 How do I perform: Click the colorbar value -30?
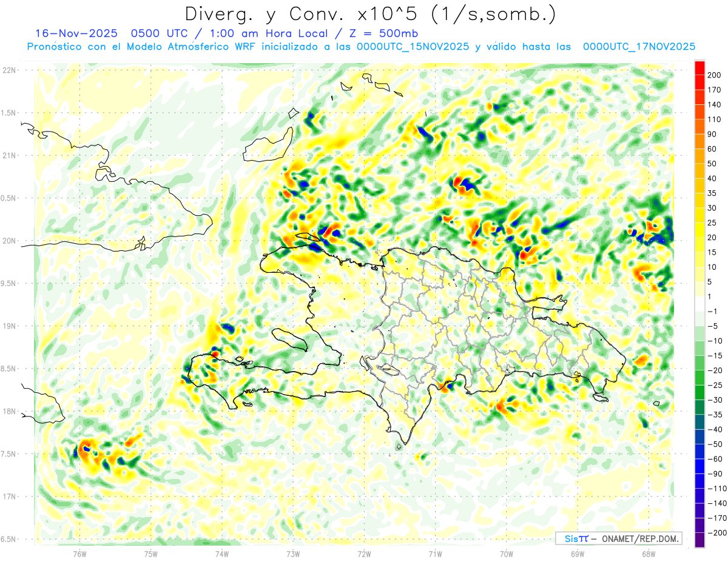715,400
